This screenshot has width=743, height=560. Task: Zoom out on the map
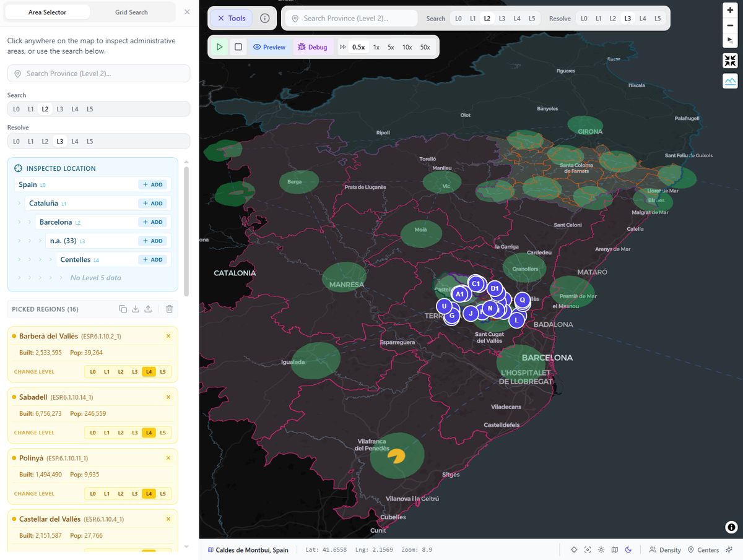[730, 25]
